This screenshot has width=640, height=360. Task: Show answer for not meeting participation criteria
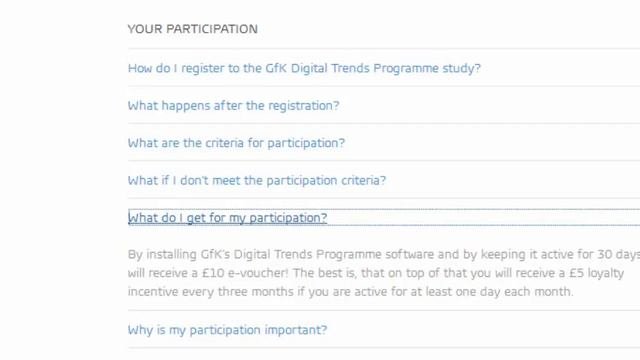(257, 180)
